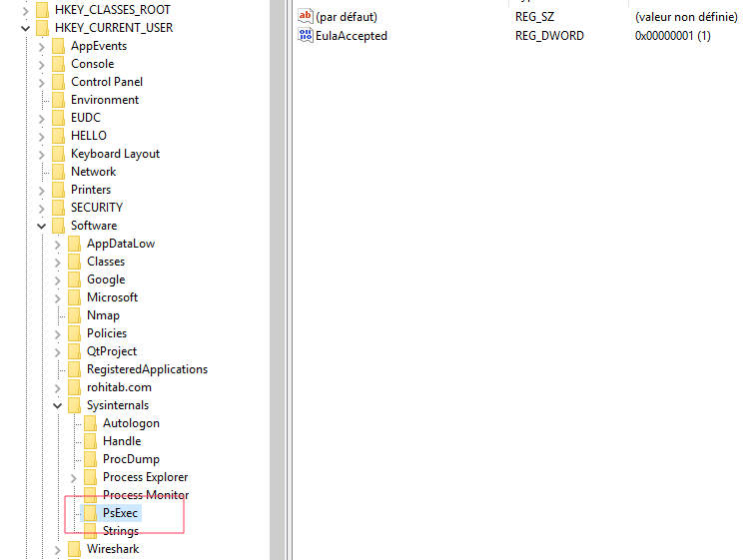Collapse the Software key

pyautogui.click(x=41, y=226)
